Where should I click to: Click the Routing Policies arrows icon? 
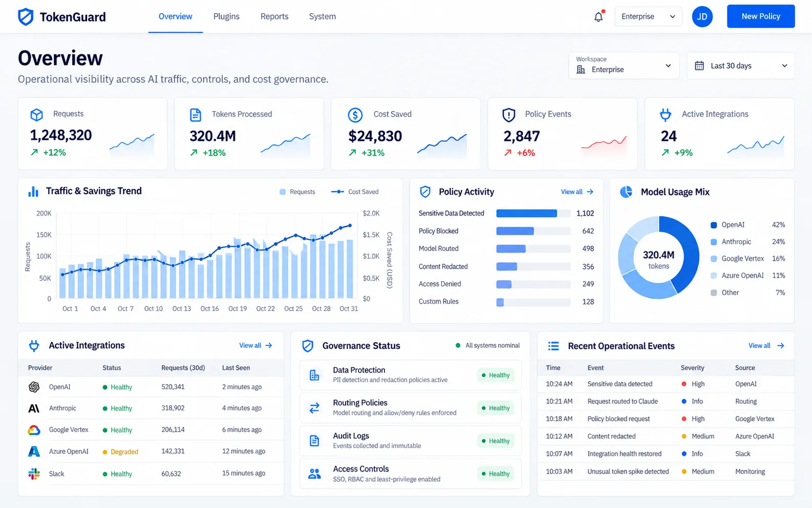(314, 408)
